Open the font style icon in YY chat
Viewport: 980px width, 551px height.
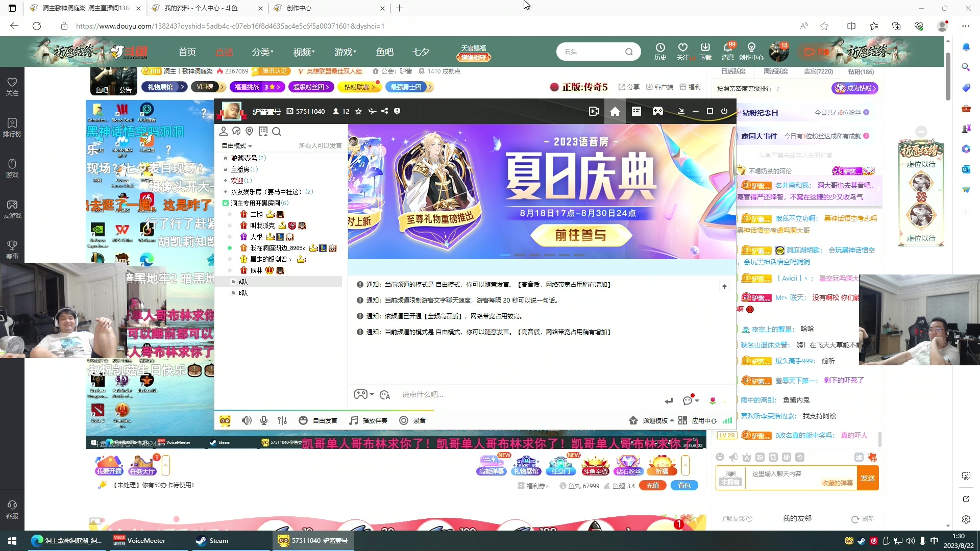click(x=385, y=394)
